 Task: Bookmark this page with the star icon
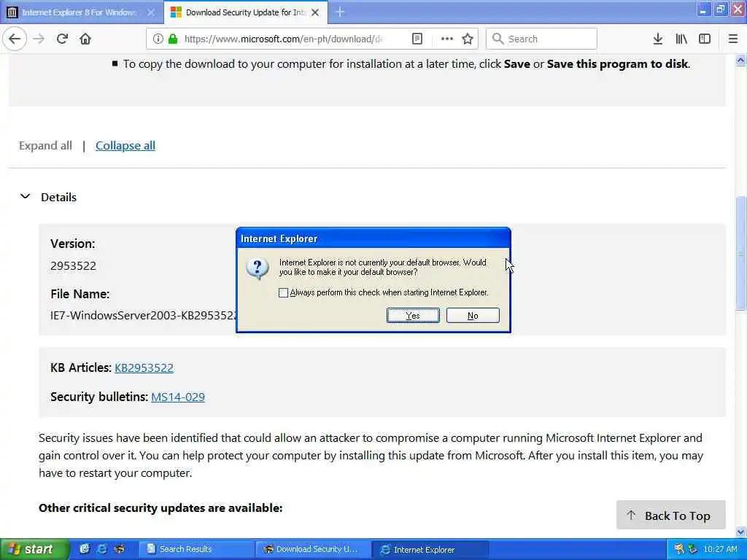click(x=468, y=39)
